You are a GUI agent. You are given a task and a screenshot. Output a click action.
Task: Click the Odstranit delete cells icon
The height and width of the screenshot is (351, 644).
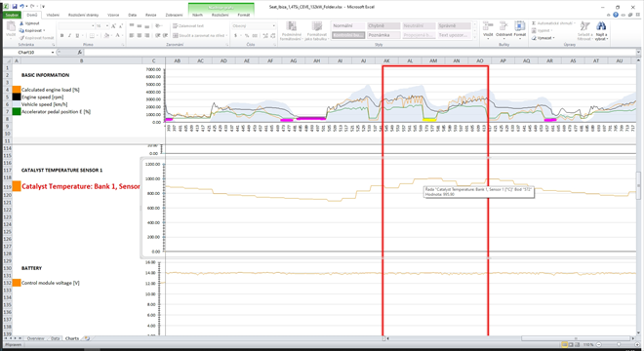pyautogui.click(x=503, y=29)
